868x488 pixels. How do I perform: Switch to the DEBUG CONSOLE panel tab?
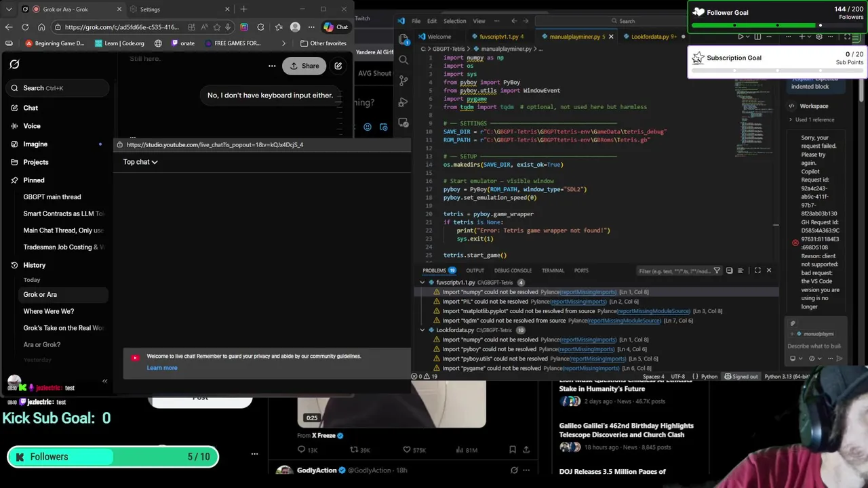point(513,270)
